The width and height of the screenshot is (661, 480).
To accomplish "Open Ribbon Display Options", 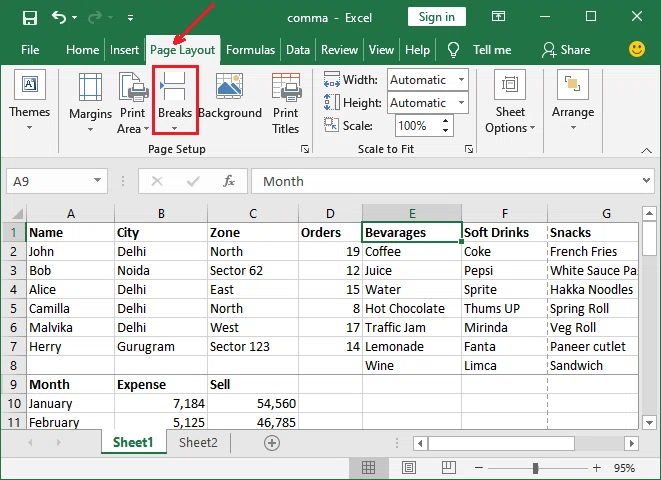I will click(498, 17).
